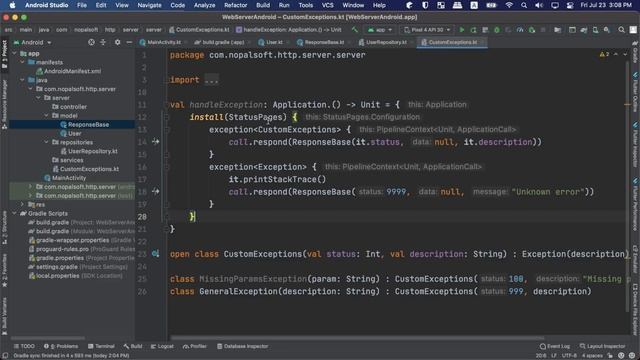Click the gutter icon on line 23

156,254
